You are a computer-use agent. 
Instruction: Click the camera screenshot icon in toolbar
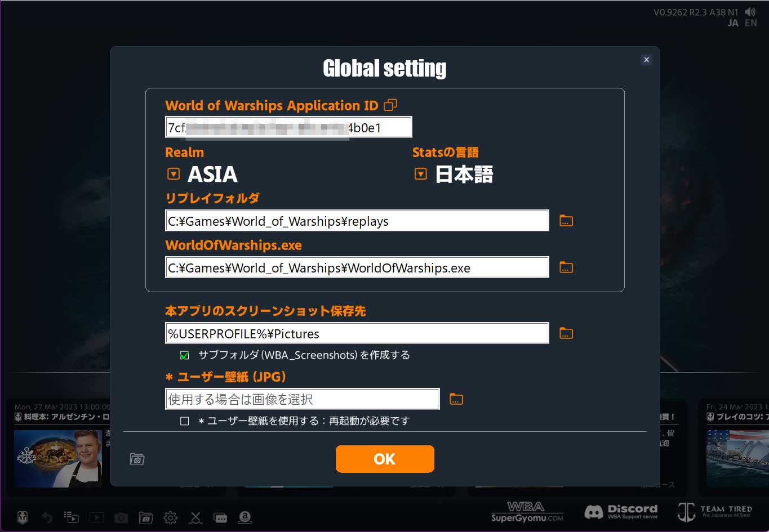coord(121,517)
